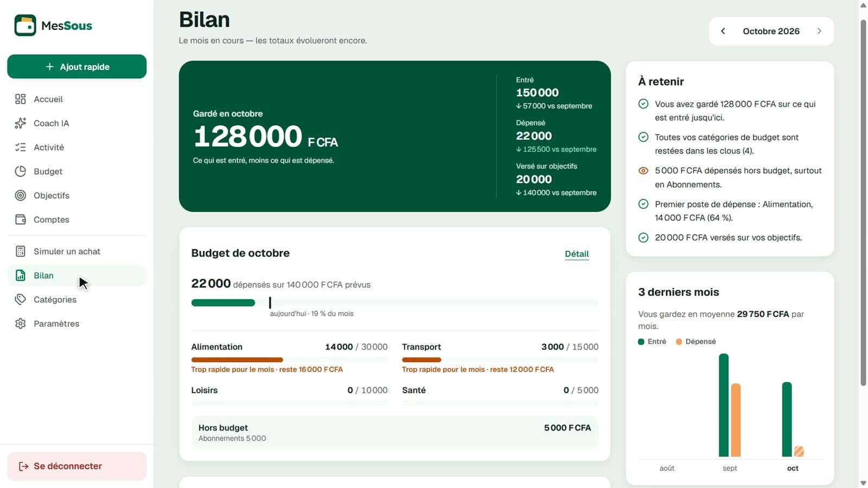Select the Activité list icon
868x488 pixels.
(21, 147)
